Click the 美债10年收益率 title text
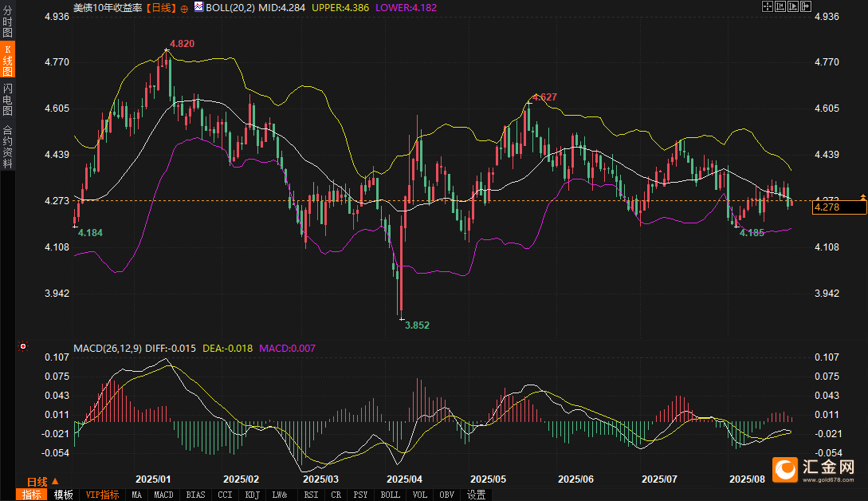 108,8
